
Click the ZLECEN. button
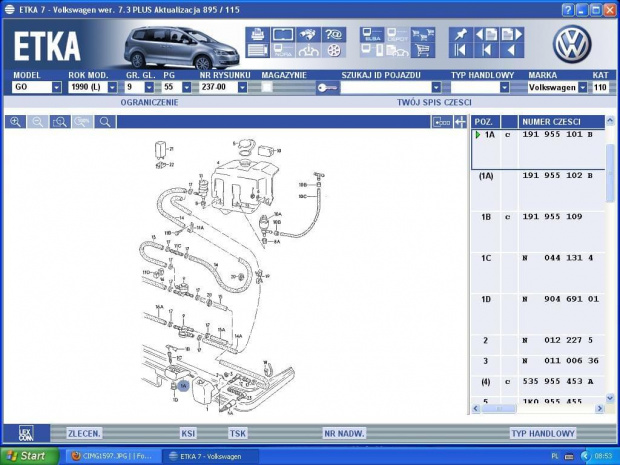84,433
